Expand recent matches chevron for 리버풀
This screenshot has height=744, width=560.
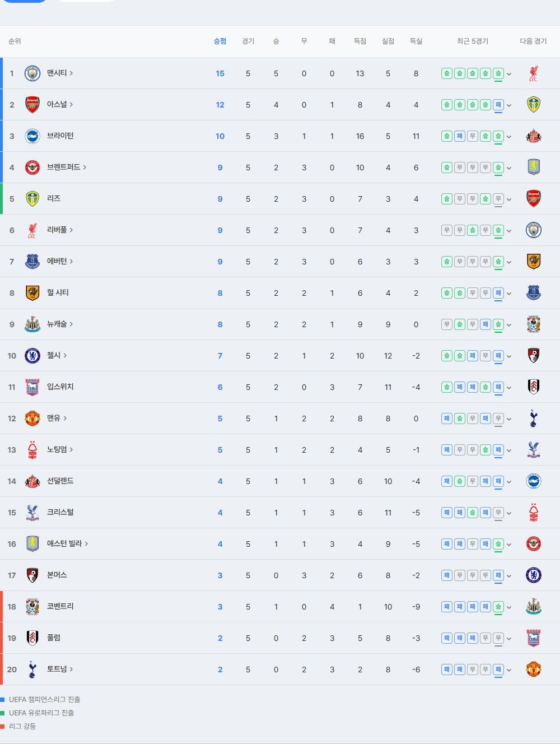(x=509, y=231)
